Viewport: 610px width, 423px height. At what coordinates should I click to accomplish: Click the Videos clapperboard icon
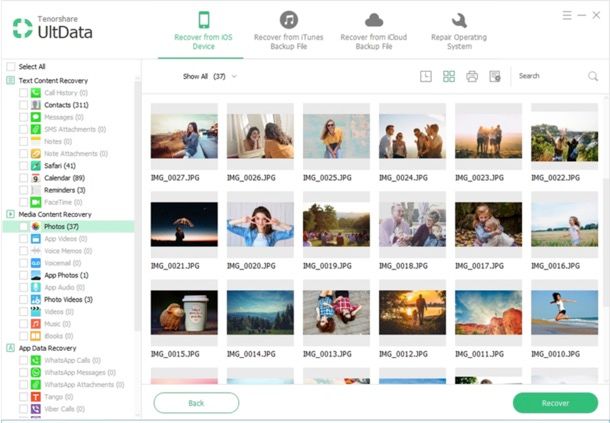click(36, 312)
